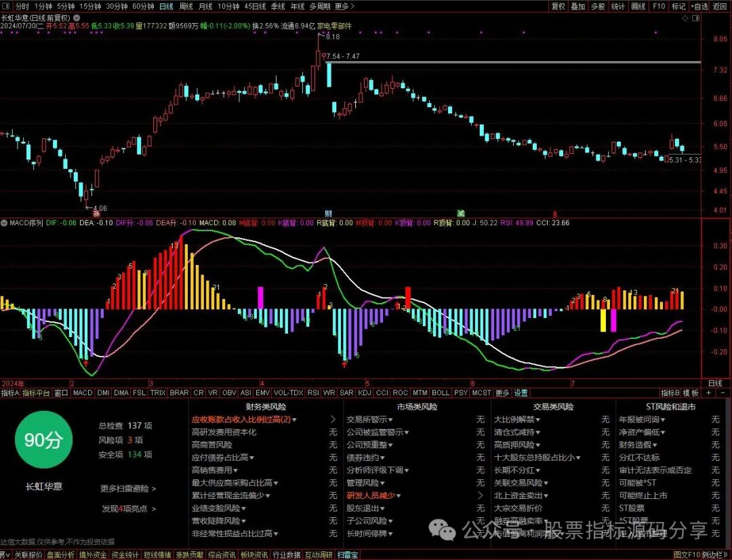Click the 标记 mark button
732x560 pixels.
pos(678,6)
